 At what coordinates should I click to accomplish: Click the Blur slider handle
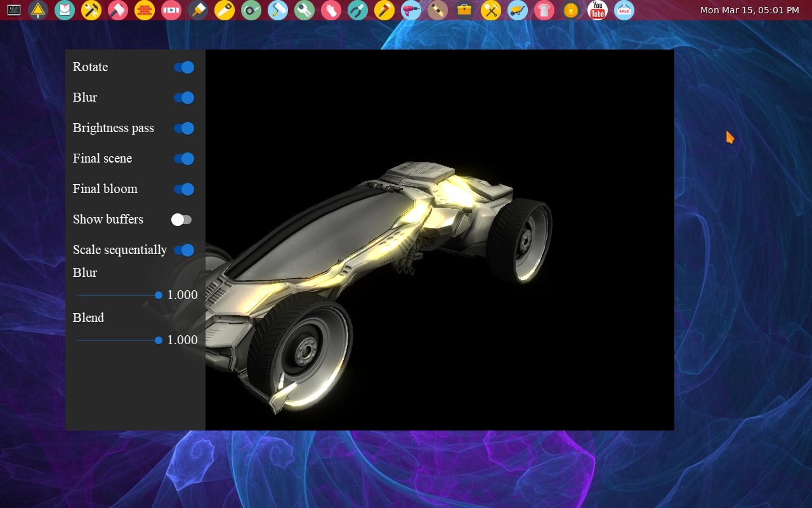coord(159,295)
